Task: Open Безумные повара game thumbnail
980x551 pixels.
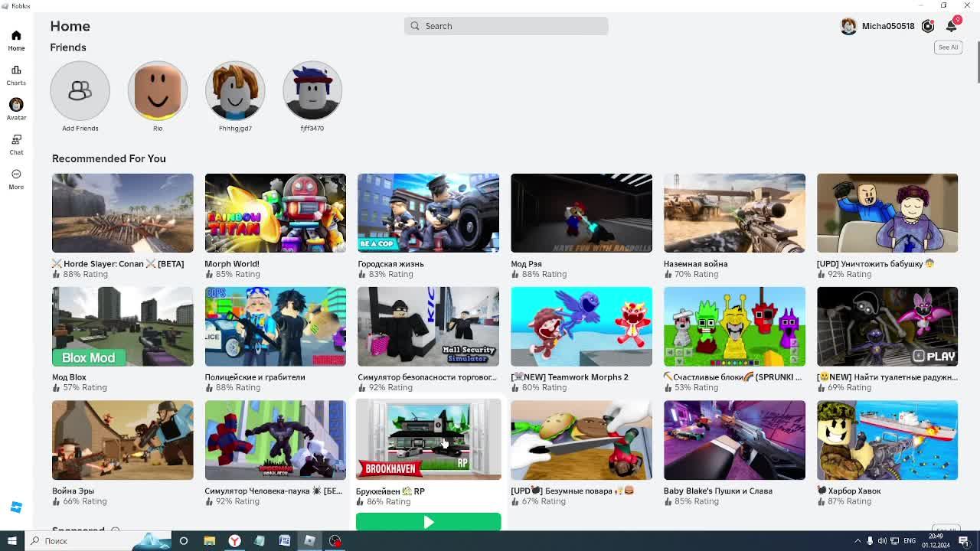Action: (581, 440)
